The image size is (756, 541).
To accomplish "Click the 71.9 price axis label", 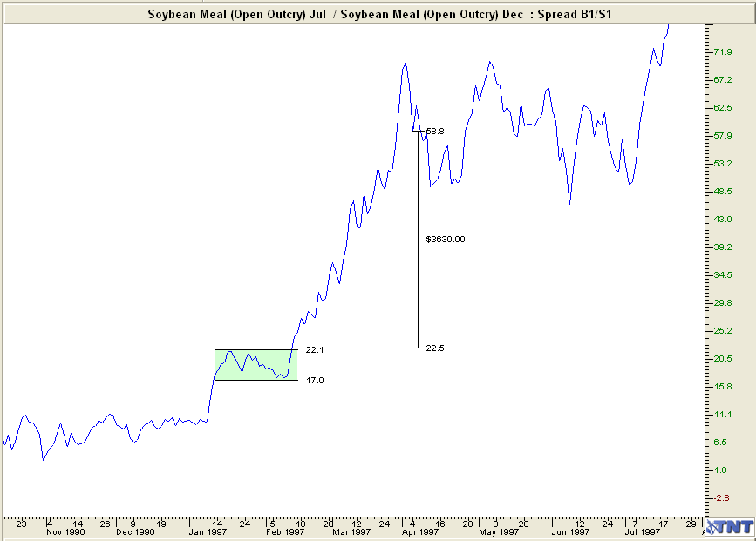I will click(723, 52).
